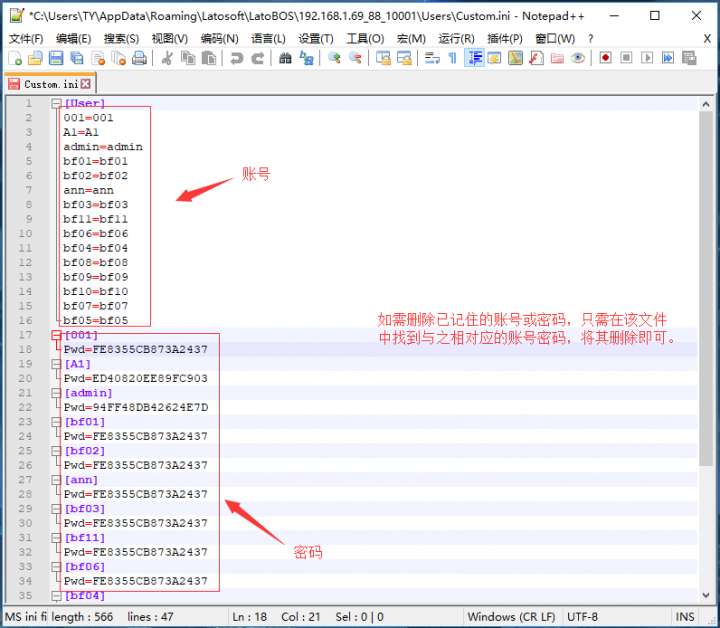Screen dimensions: 720x628
Task: Open the Document Map panel icon
Action: pos(515,58)
